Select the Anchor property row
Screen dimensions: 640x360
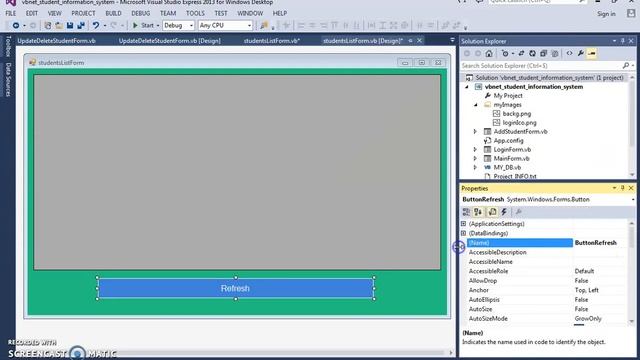[x=546, y=290]
